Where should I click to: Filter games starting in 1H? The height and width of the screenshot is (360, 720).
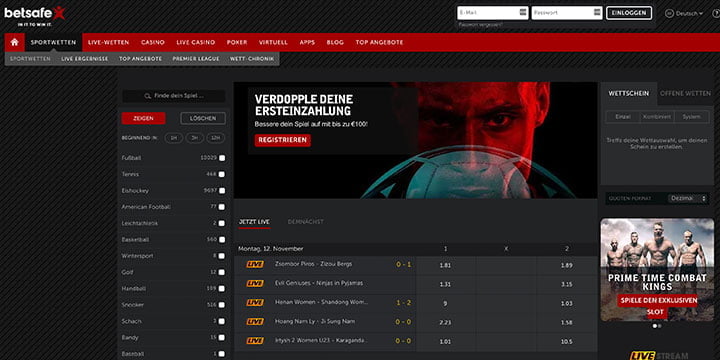(174, 138)
